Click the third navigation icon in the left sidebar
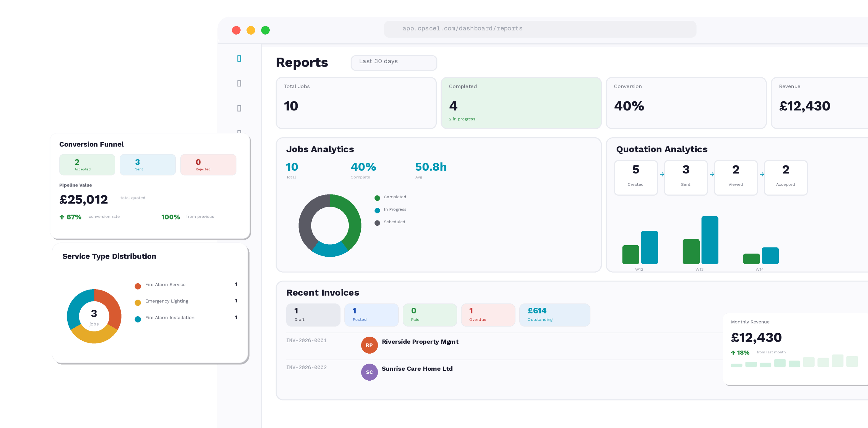 240,107
